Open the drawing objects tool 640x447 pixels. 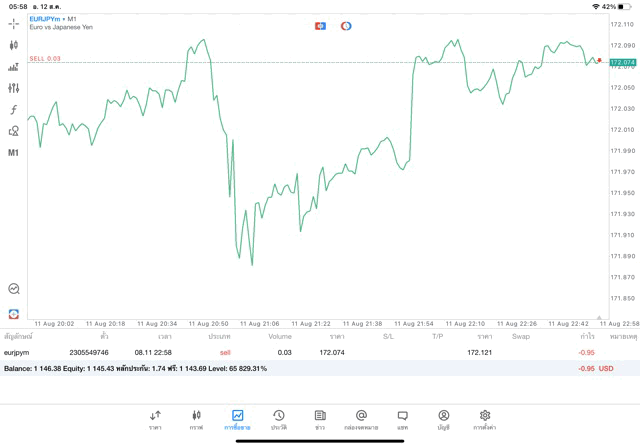click(x=13, y=131)
